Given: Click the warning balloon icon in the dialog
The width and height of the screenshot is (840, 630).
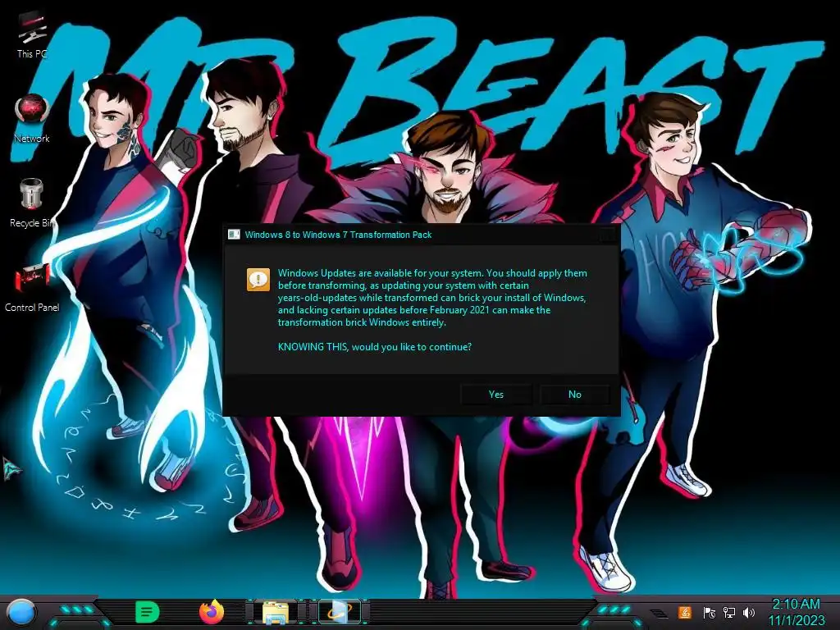Looking at the screenshot, I should (258, 280).
